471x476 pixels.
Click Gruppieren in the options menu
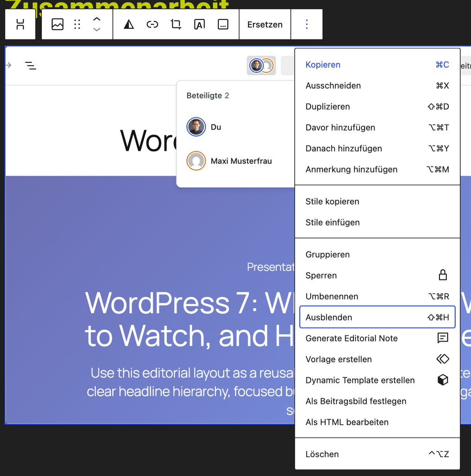click(377, 254)
